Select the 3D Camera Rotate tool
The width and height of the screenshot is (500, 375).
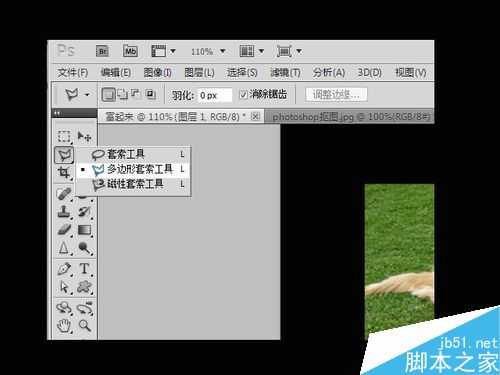click(x=85, y=308)
